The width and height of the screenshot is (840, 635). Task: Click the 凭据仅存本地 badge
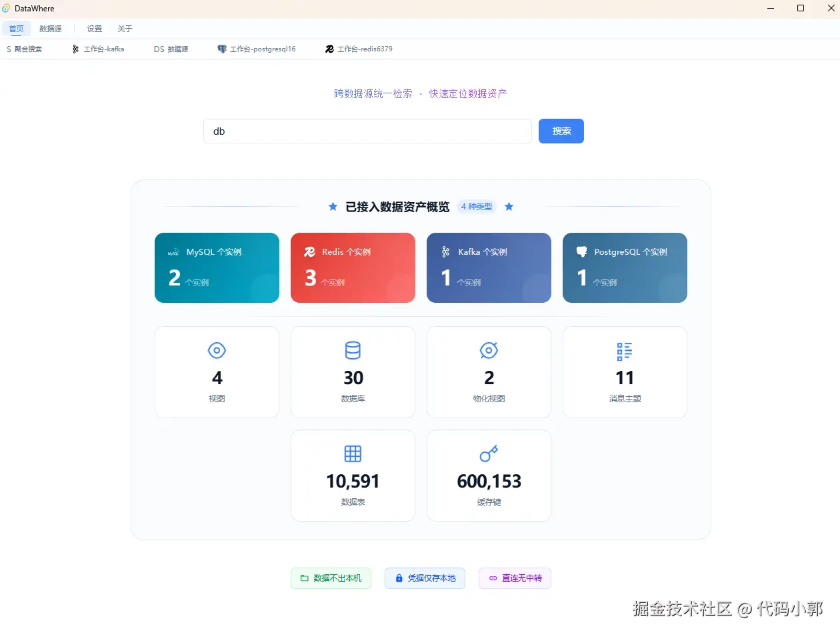(x=425, y=578)
